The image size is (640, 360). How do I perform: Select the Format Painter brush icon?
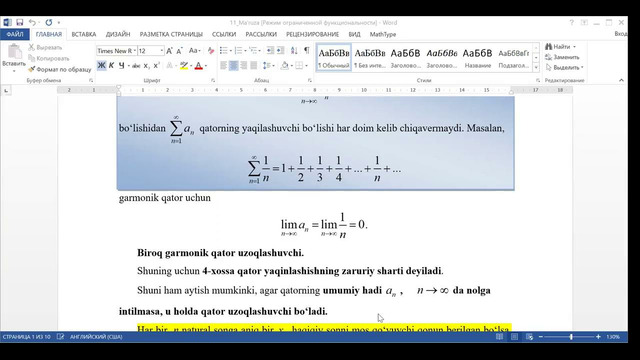click(31, 69)
